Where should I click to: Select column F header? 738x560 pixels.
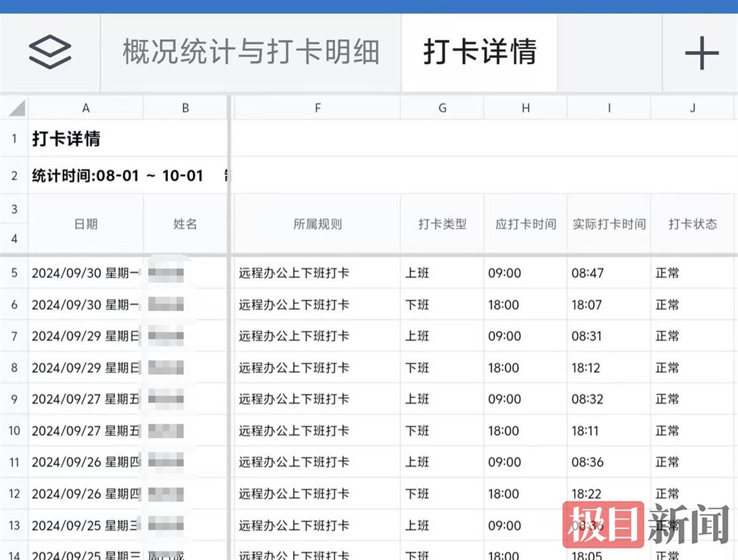(x=317, y=108)
